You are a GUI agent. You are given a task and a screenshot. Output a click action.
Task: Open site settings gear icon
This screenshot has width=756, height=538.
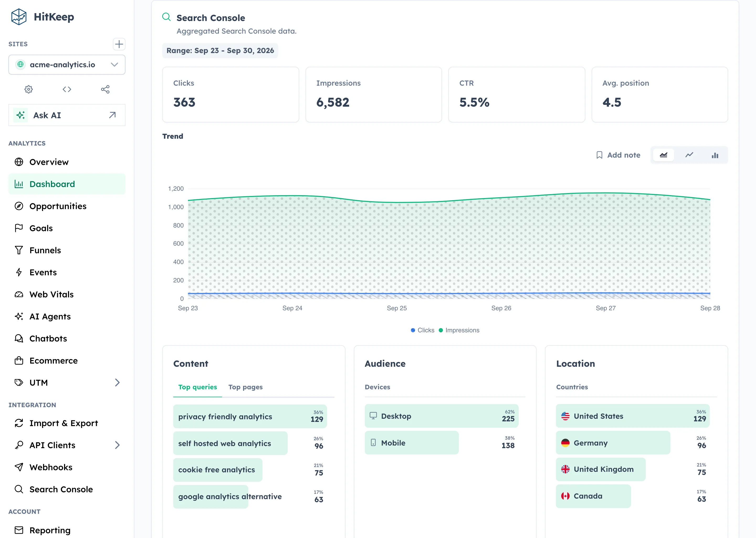29,89
